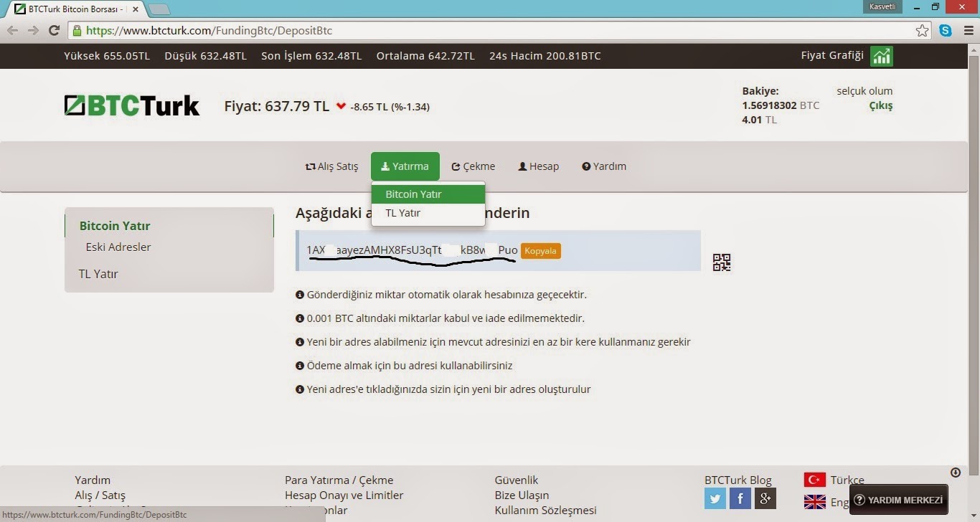Click the red price-drop heart icon

coord(341,106)
